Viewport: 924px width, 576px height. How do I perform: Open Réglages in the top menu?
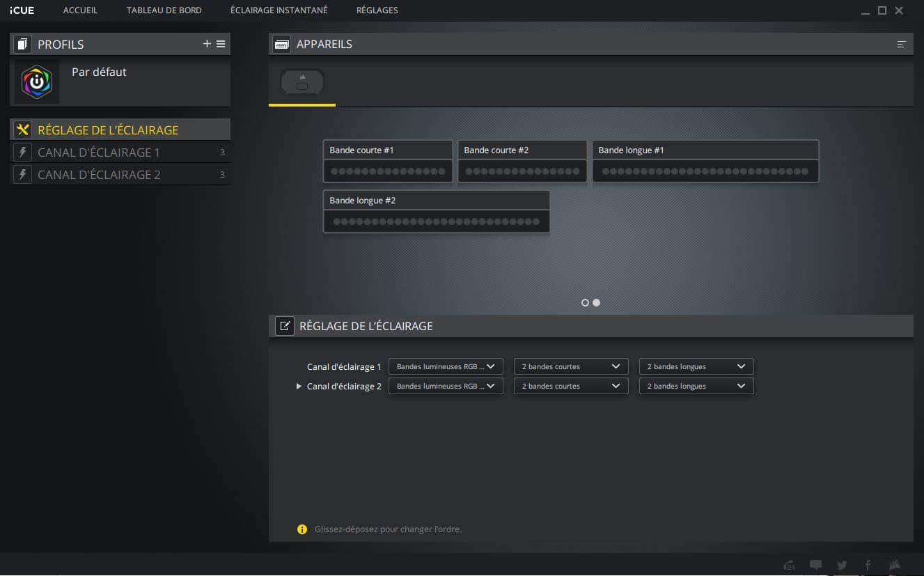click(377, 10)
